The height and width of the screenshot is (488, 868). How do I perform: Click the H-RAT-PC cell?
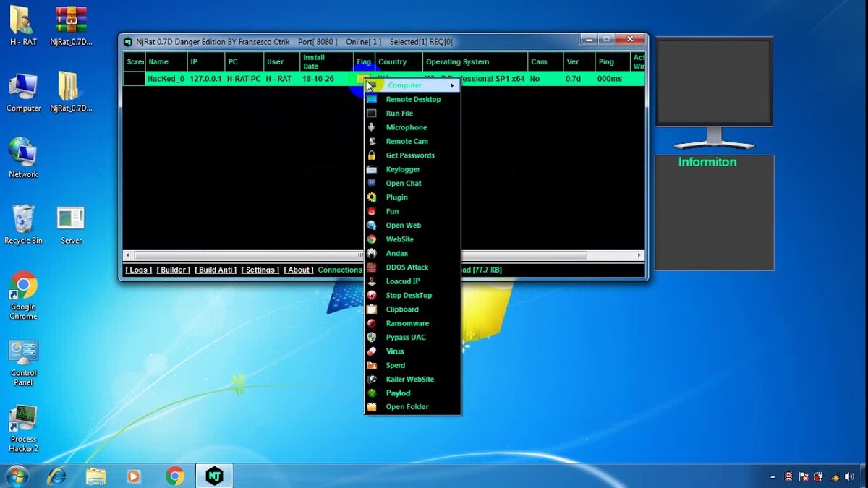[244, 79]
